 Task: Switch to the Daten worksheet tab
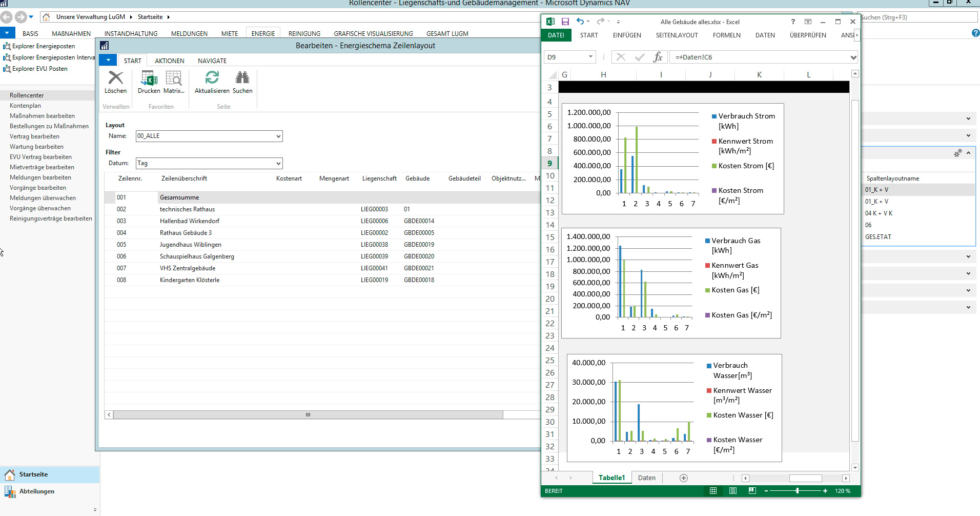646,478
